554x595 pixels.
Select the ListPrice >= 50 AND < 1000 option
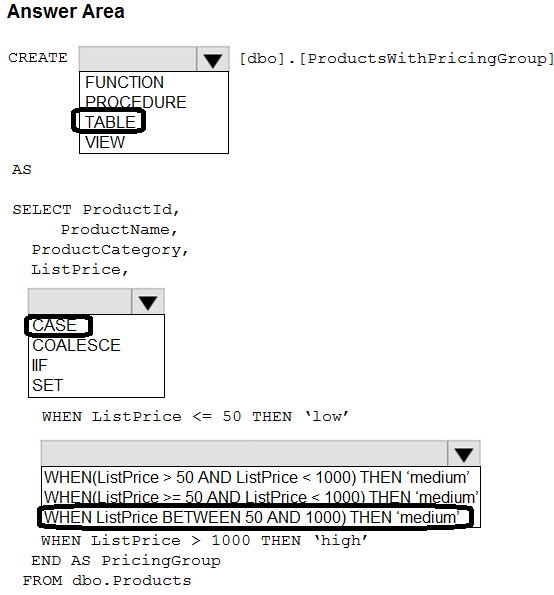(261, 497)
